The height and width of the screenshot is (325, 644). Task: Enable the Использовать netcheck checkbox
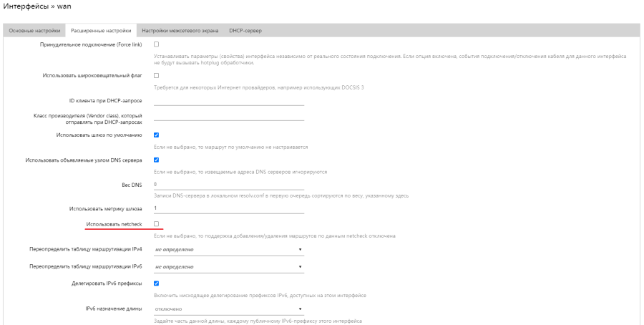(157, 224)
